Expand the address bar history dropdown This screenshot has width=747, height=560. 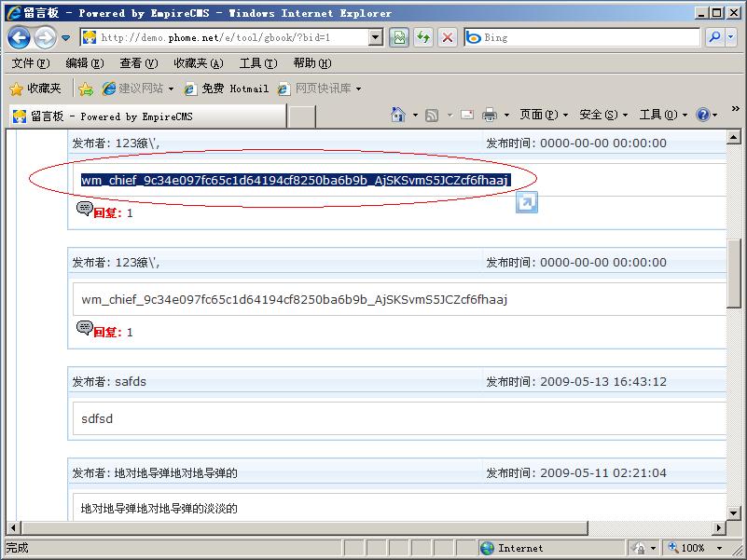(x=376, y=37)
